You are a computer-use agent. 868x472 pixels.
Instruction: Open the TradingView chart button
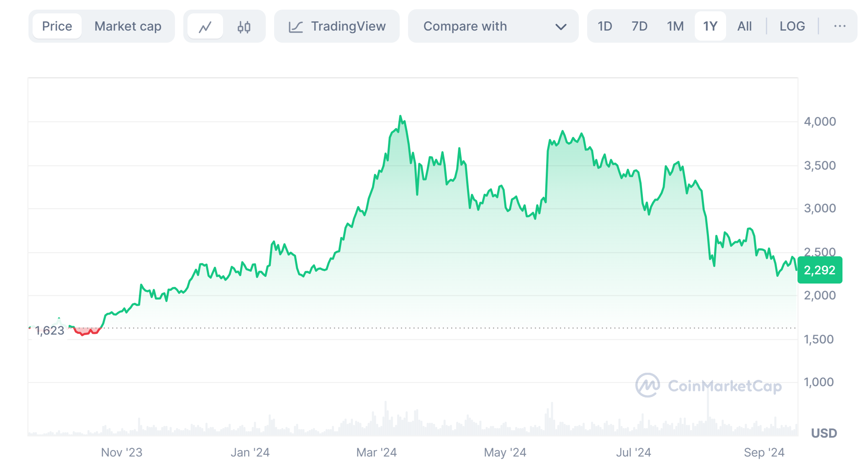point(347,26)
